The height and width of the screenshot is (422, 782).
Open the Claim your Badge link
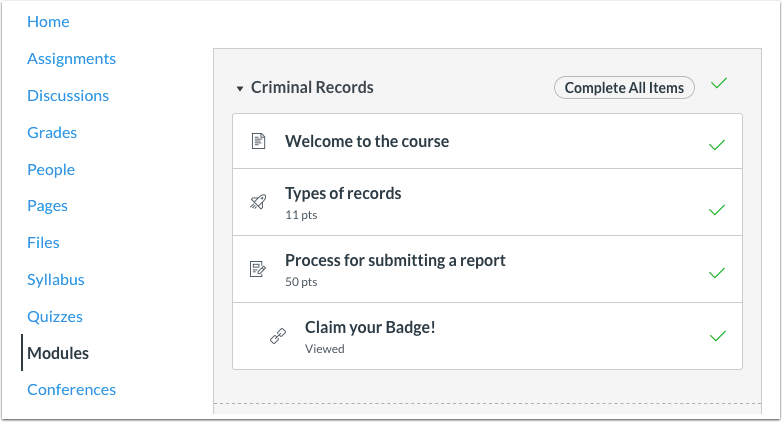click(x=370, y=327)
